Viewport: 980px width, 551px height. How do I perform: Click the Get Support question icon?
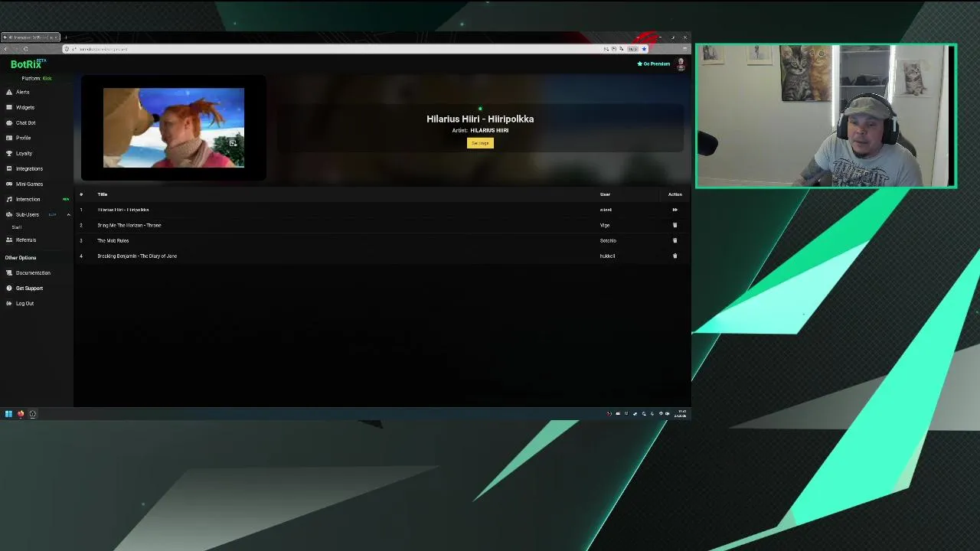pos(9,288)
